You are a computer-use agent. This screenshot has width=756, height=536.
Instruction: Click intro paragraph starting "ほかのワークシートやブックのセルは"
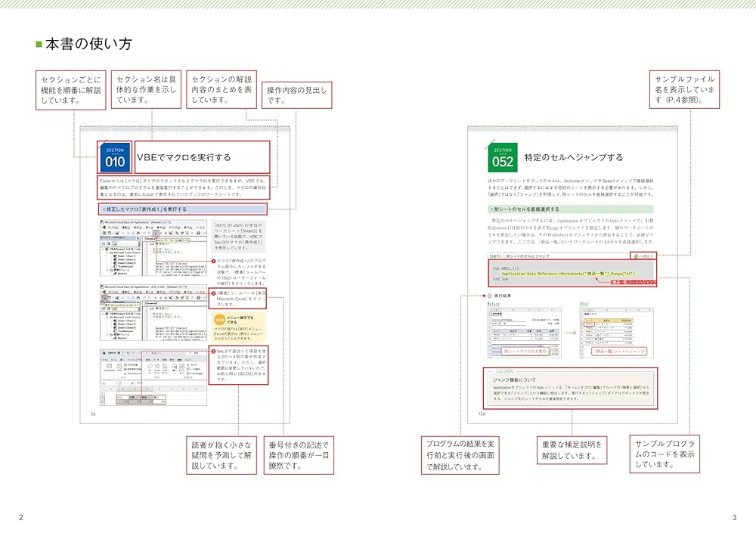(571, 187)
